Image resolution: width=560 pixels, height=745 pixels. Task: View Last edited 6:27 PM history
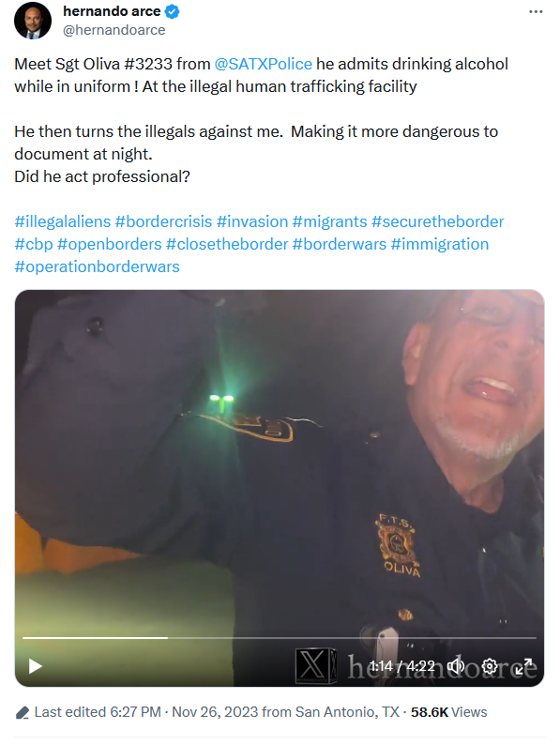tap(98, 712)
